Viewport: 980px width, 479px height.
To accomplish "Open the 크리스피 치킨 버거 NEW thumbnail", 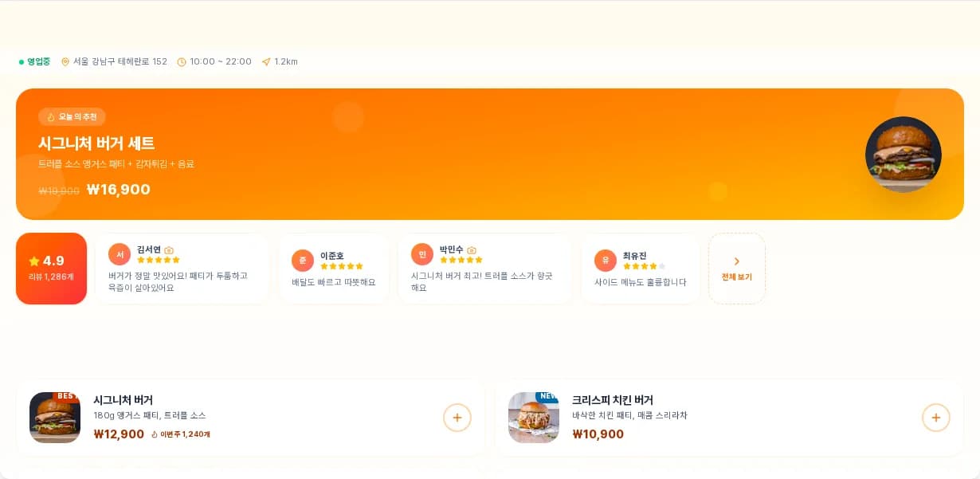I will (534, 418).
